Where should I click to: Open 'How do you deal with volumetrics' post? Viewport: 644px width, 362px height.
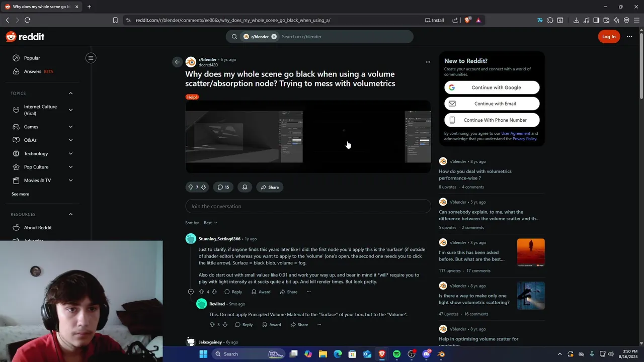point(475,174)
